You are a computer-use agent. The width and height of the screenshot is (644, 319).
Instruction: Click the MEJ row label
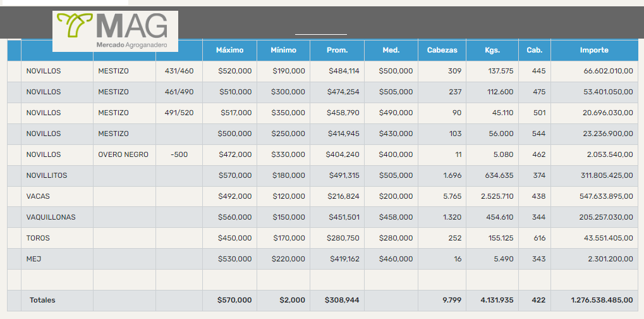click(33, 259)
